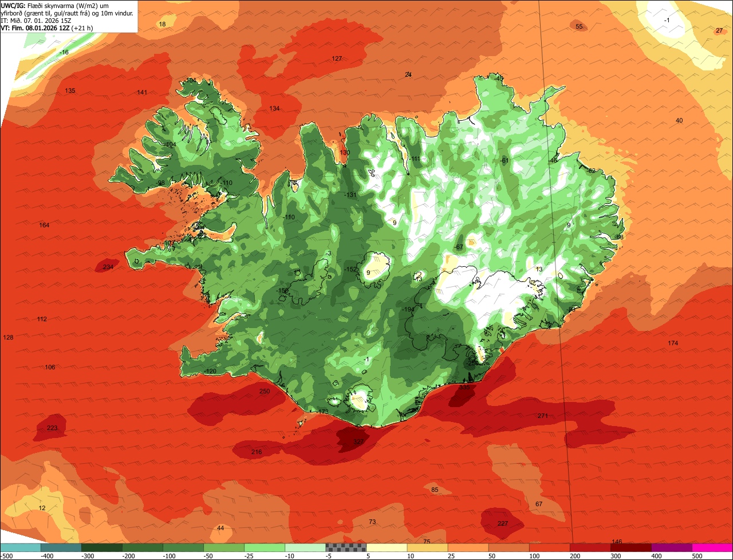Click the pale yellow legend swatch between 5 and 10
The height and width of the screenshot is (560, 733).
(x=386, y=547)
